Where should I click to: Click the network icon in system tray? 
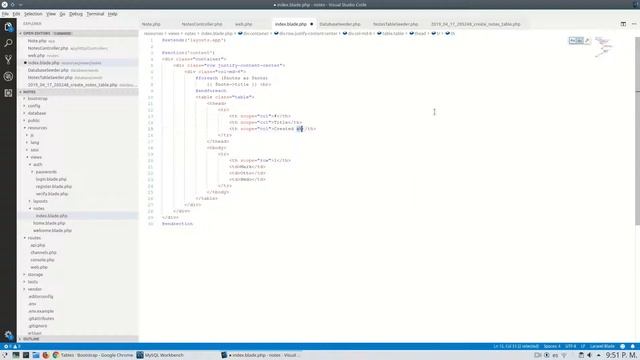pyautogui.click(x=564, y=355)
